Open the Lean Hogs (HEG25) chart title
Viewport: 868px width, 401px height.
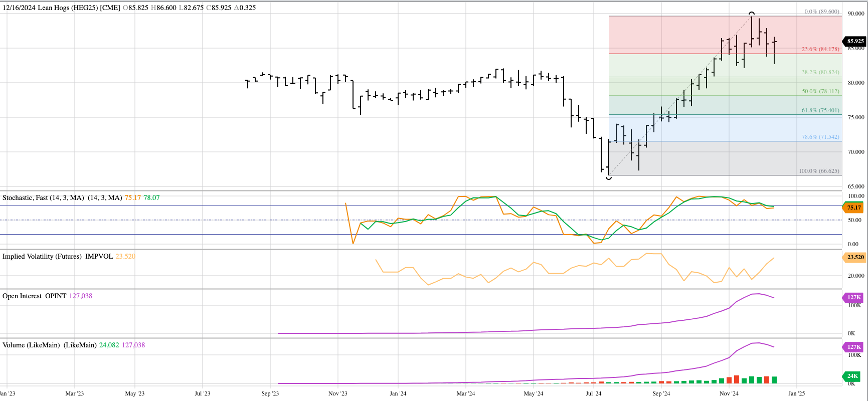coord(61,8)
